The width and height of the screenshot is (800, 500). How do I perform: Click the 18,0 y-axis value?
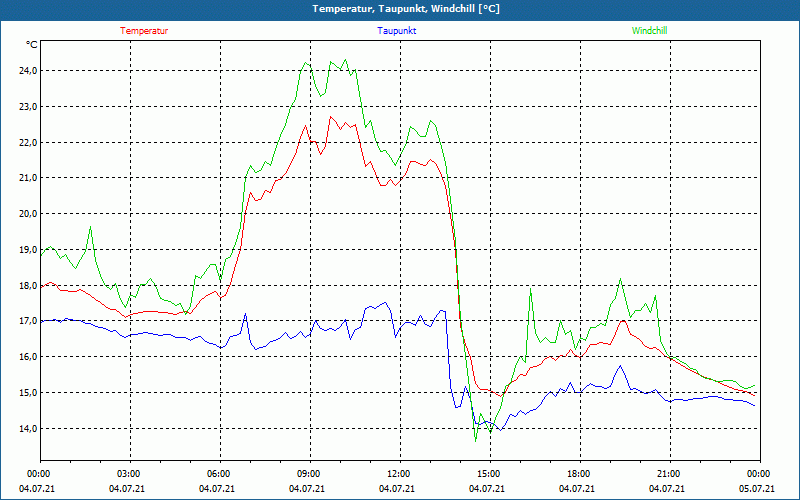[29, 285]
